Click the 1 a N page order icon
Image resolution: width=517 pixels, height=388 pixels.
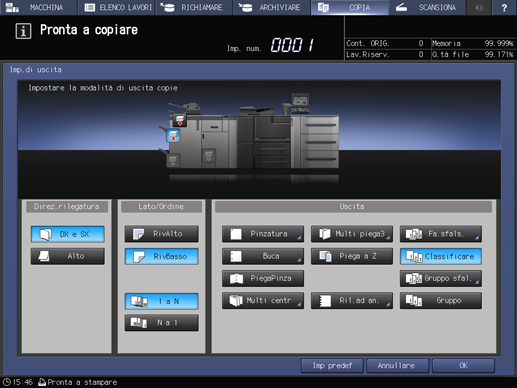click(139, 301)
